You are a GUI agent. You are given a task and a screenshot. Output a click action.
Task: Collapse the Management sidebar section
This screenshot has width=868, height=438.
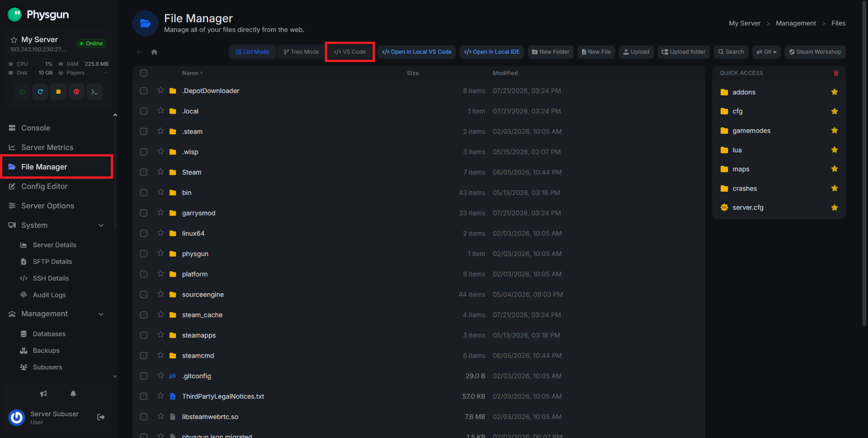[x=101, y=314]
